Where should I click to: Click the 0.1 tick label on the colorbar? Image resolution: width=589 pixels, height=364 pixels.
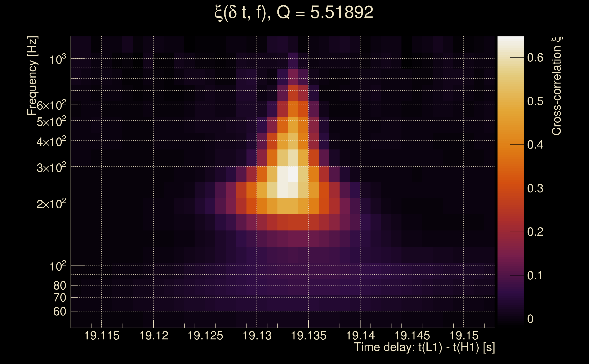tap(535, 276)
